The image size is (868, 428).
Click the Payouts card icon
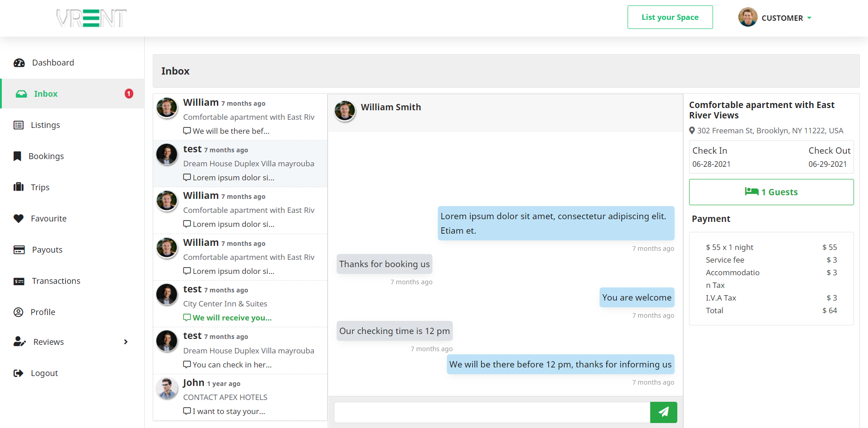(x=19, y=250)
